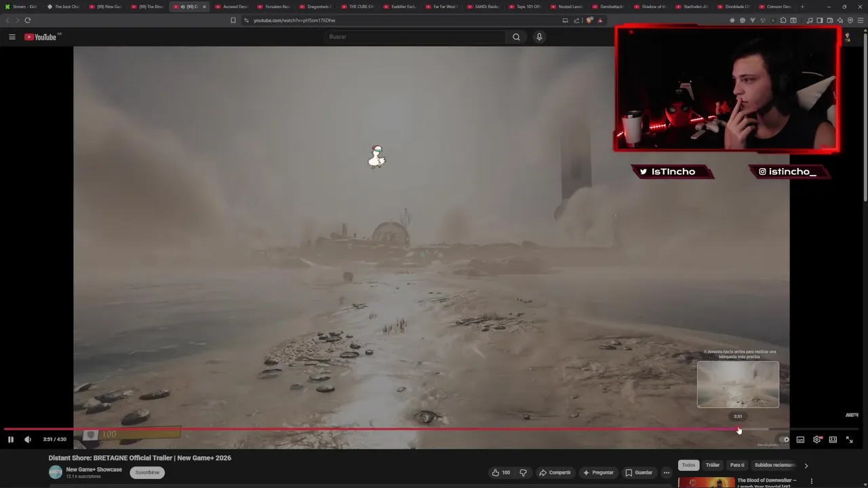868x488 pixels.
Task: Click Brave shields icon in address bar
Action: coord(589,20)
